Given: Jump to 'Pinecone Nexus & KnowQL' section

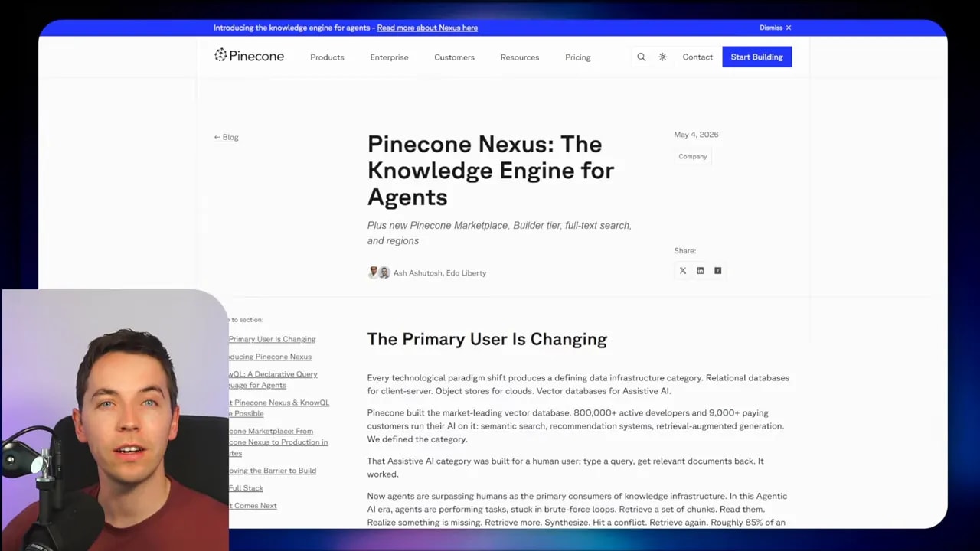Looking at the screenshot, I should (x=279, y=408).
